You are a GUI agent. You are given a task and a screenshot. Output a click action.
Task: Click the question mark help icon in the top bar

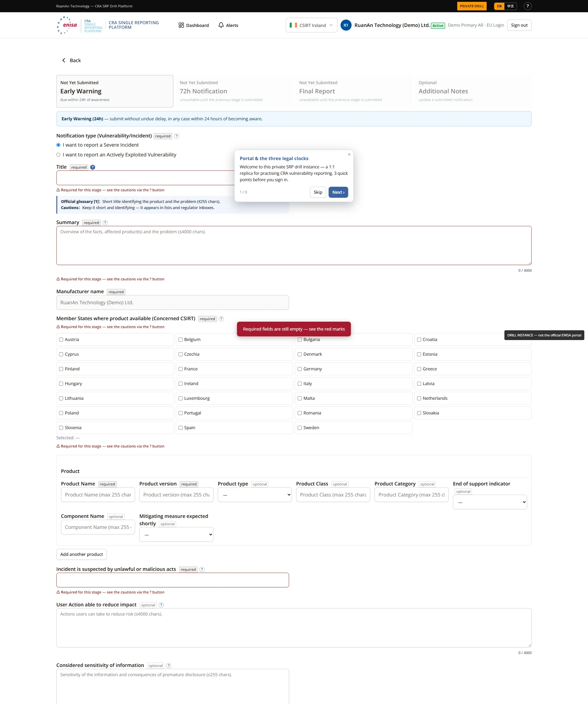coord(527,6)
